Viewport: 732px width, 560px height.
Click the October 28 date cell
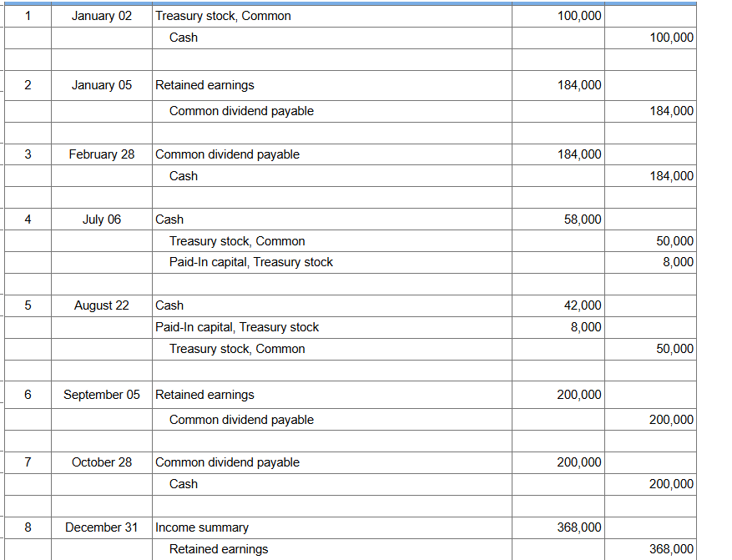101,462
